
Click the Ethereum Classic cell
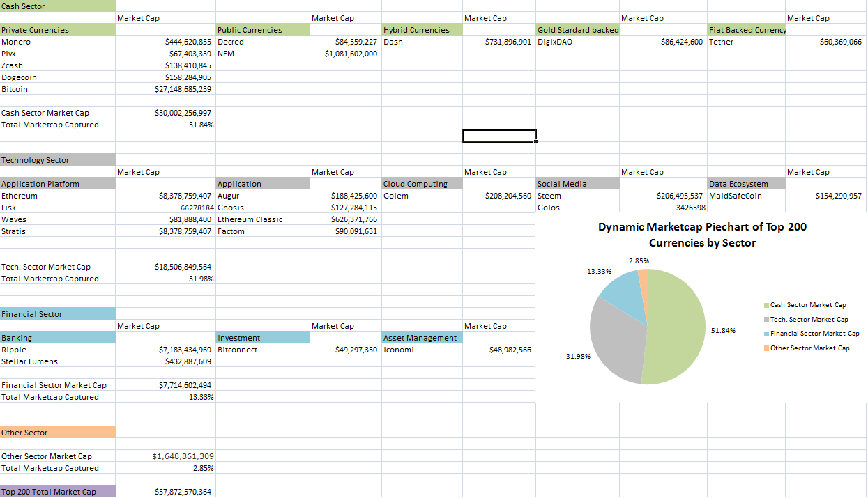(x=263, y=219)
